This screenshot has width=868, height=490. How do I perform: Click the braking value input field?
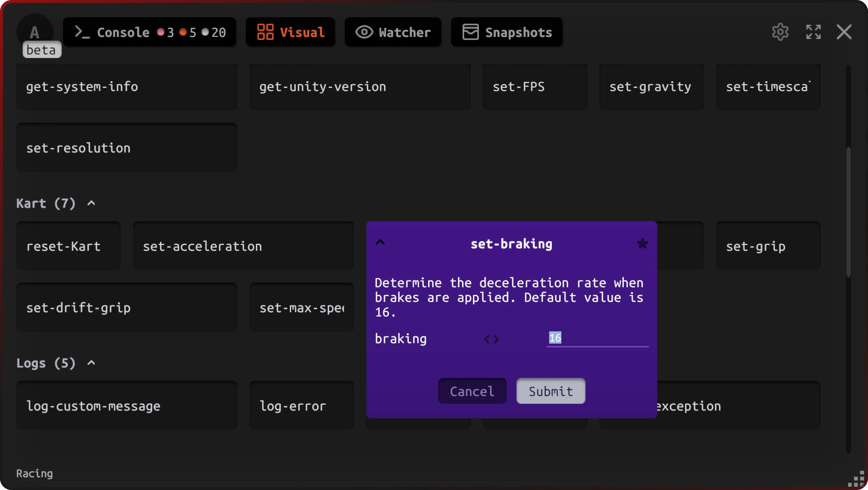597,338
